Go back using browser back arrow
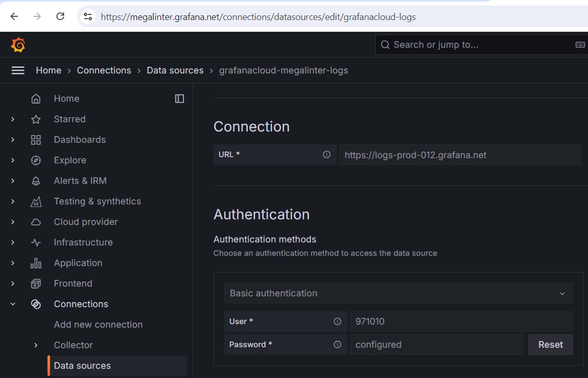Screen dimensions: 588x378 click(x=14, y=16)
